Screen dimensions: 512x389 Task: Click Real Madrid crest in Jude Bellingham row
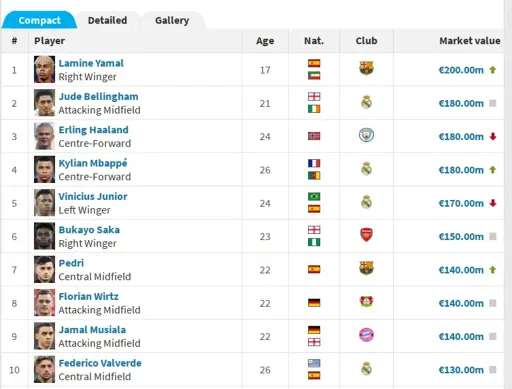pyautogui.click(x=366, y=102)
